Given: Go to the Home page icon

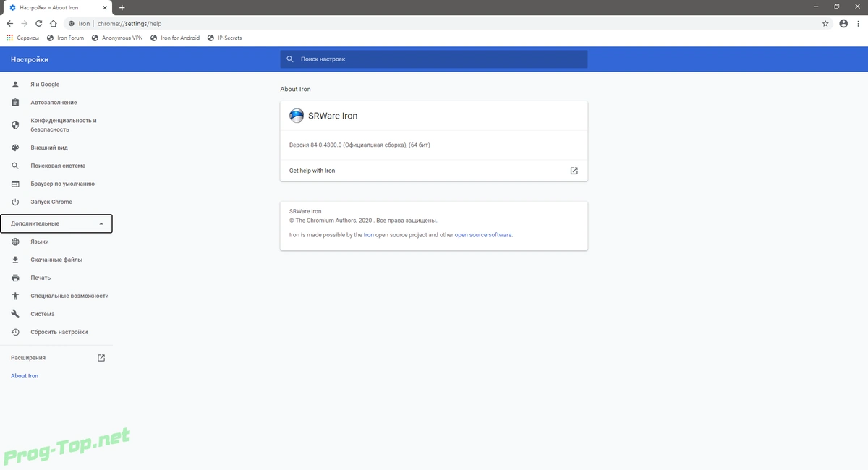Looking at the screenshot, I should tap(54, 23).
